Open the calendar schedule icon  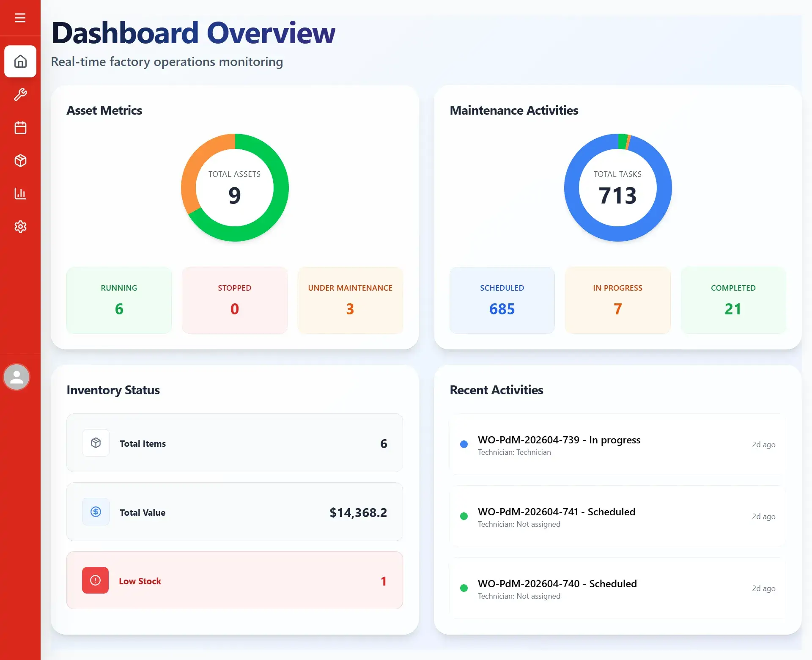[x=20, y=127]
